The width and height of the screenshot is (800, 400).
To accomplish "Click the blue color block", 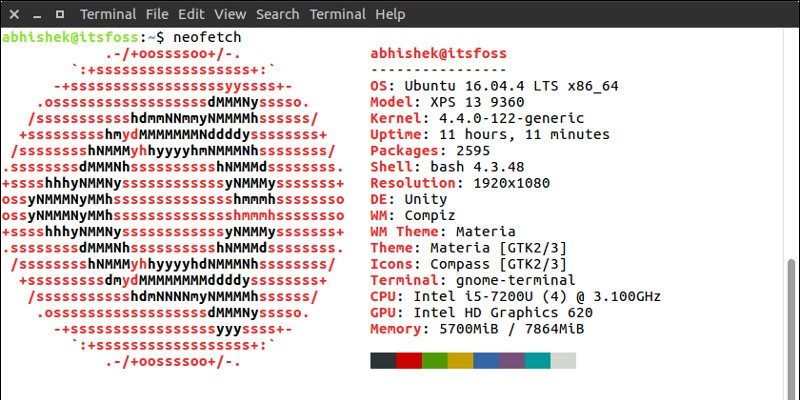I will 487,361.
